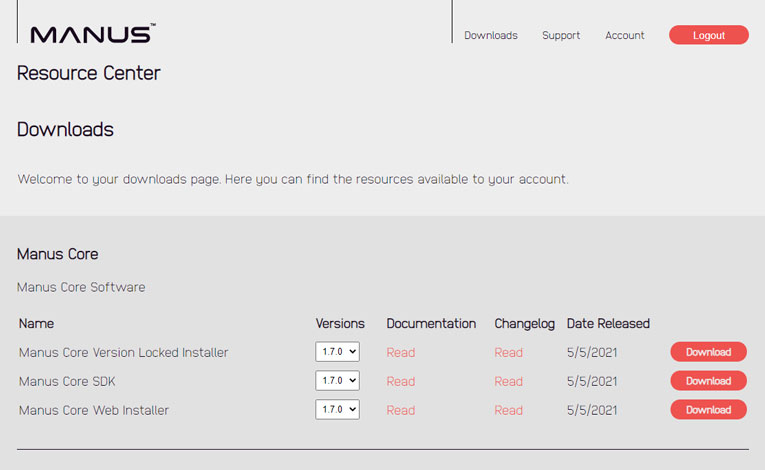The image size is (765, 470).
Task: Expand version dropdown for Version Locked Installer
Action: click(x=337, y=352)
